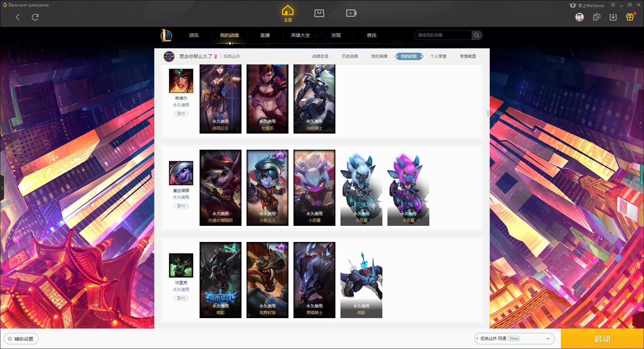Click 永久使用 under 希维尔

pos(181,105)
